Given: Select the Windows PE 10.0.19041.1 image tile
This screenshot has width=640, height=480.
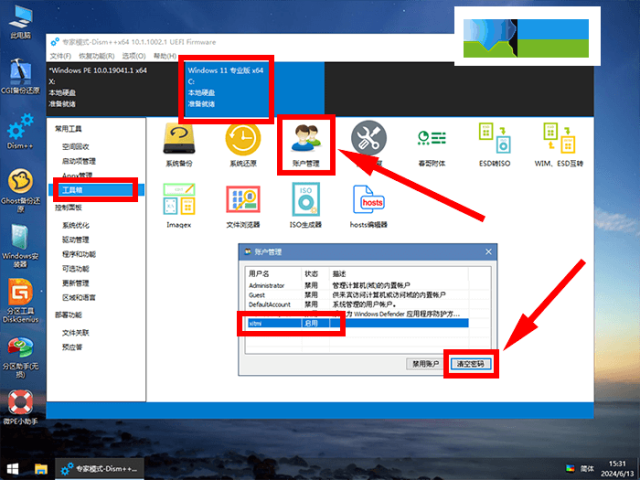Looking at the screenshot, I should coord(115,88).
